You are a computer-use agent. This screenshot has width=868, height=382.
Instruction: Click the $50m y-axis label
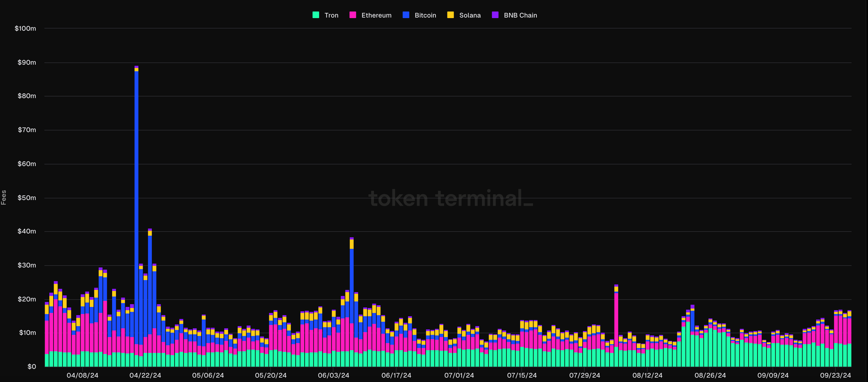[x=27, y=198]
